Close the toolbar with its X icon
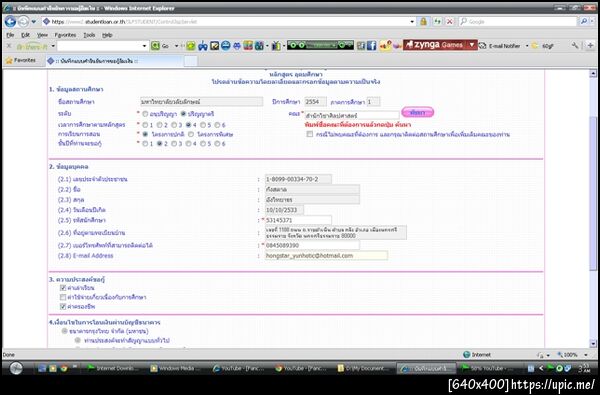 (9, 46)
